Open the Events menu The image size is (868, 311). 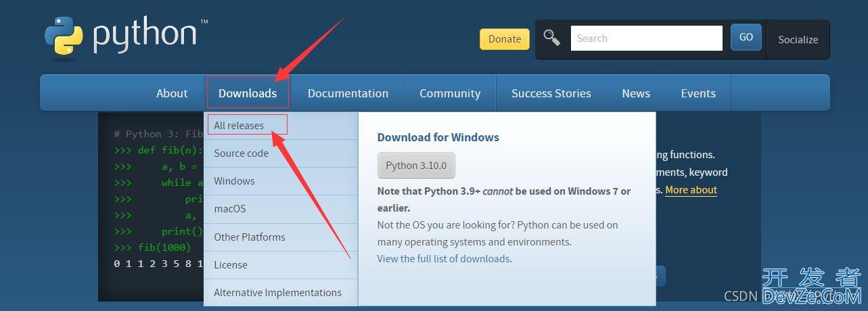(x=698, y=93)
